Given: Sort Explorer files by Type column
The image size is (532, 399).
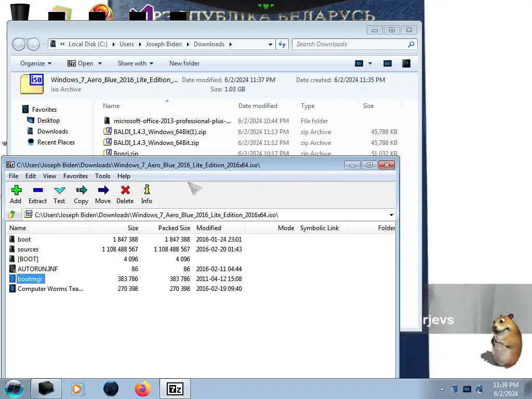Looking at the screenshot, I should point(308,106).
